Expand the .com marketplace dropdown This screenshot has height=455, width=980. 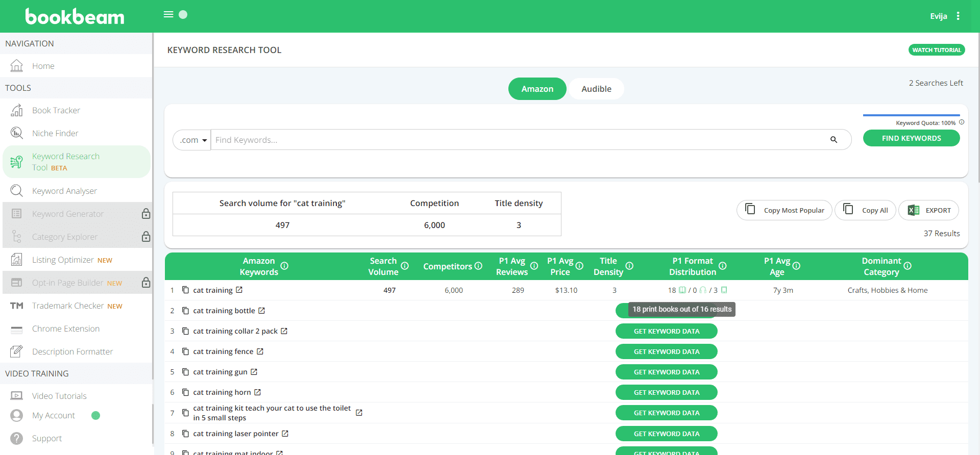[192, 140]
